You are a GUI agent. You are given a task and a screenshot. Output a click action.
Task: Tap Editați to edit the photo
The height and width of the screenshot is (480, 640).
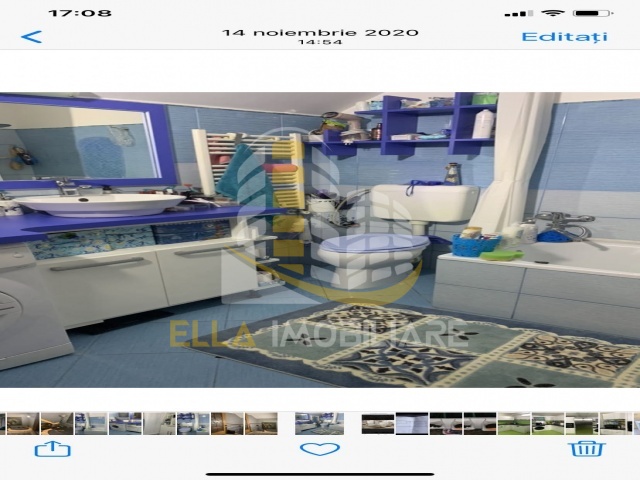(564, 37)
